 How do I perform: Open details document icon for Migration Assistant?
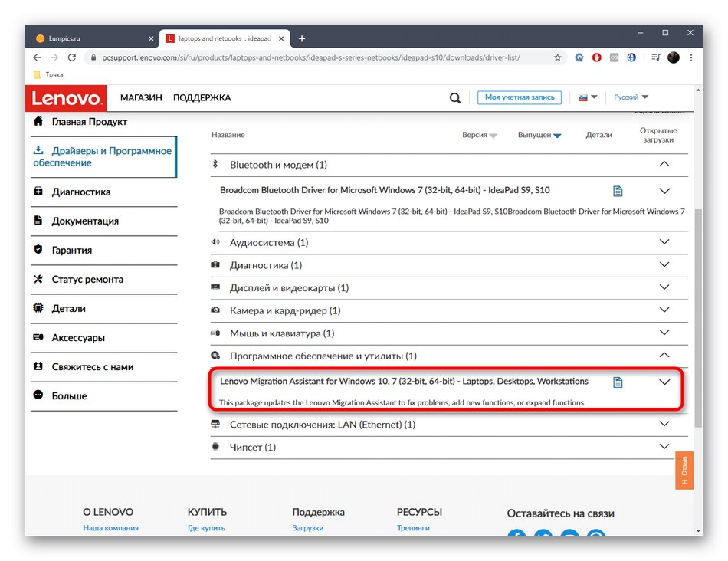tap(618, 382)
